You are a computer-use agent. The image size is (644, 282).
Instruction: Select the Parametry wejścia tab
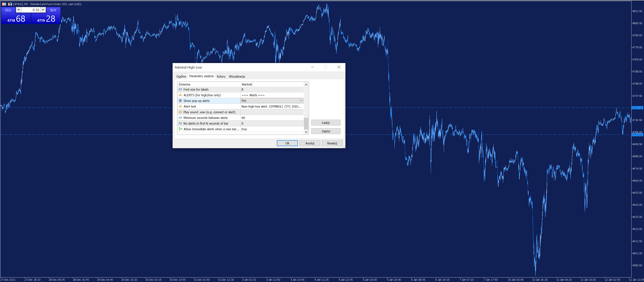(x=201, y=76)
